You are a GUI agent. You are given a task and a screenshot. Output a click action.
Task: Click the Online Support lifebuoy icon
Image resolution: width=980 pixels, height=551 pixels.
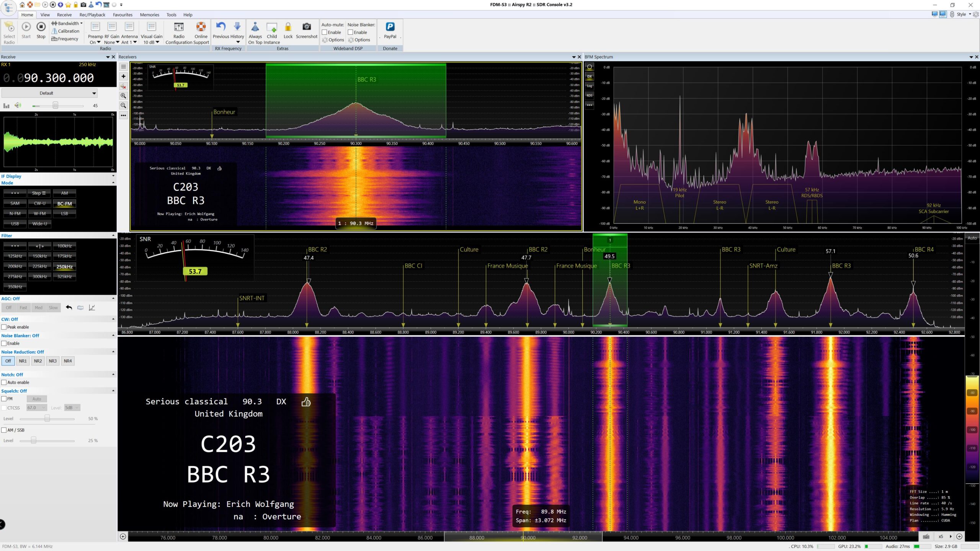(201, 27)
